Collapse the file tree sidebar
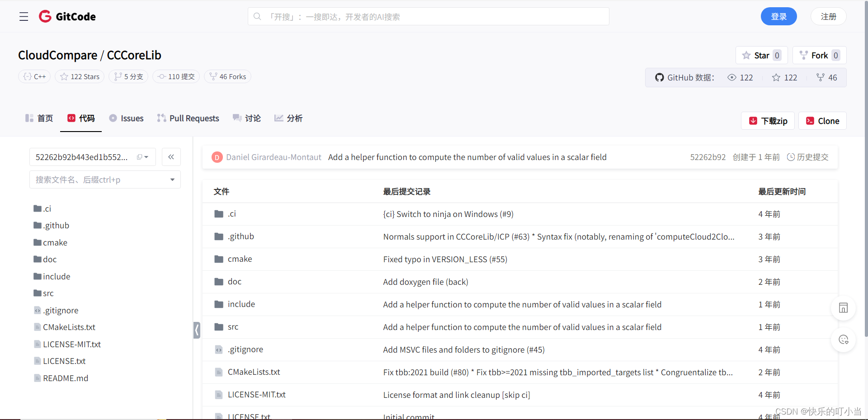Image resolution: width=868 pixels, height=420 pixels. pos(171,157)
